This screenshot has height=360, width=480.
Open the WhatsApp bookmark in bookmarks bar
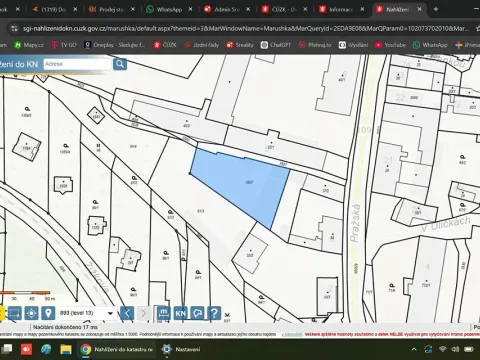(x=430, y=45)
